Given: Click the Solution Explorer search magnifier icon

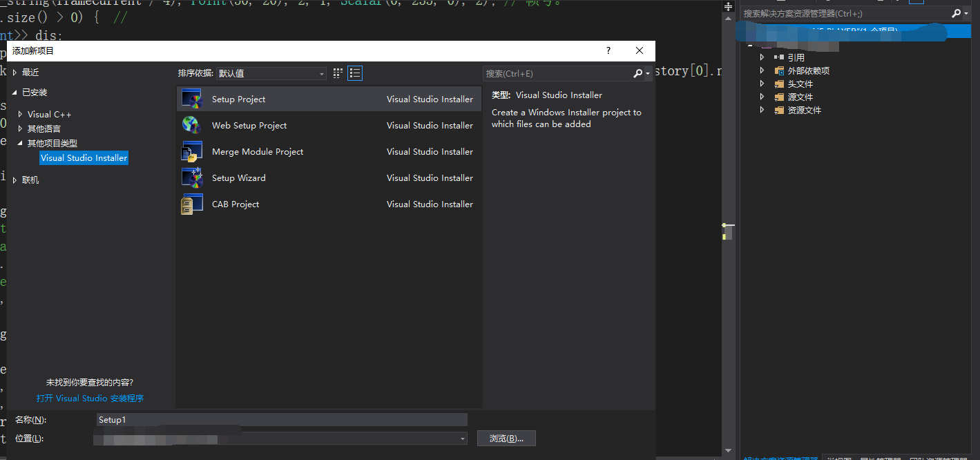Looking at the screenshot, I should pos(955,12).
